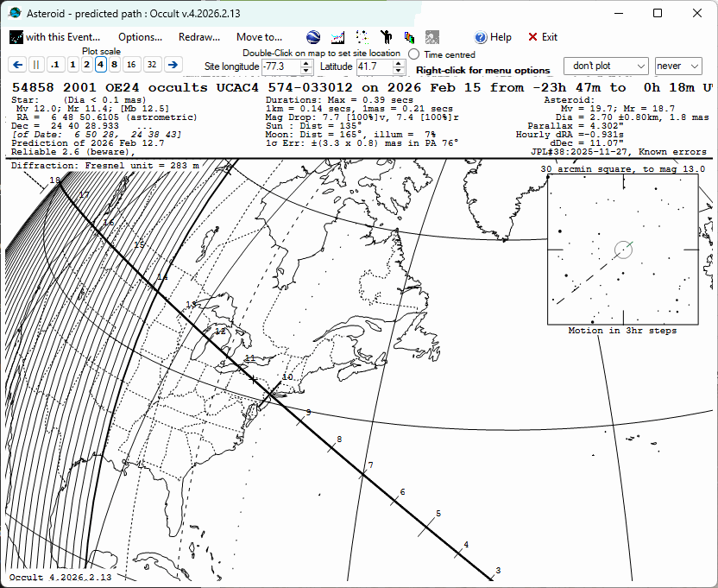This screenshot has height=588, width=718.
Task: Open the Options menu
Action: [140, 37]
